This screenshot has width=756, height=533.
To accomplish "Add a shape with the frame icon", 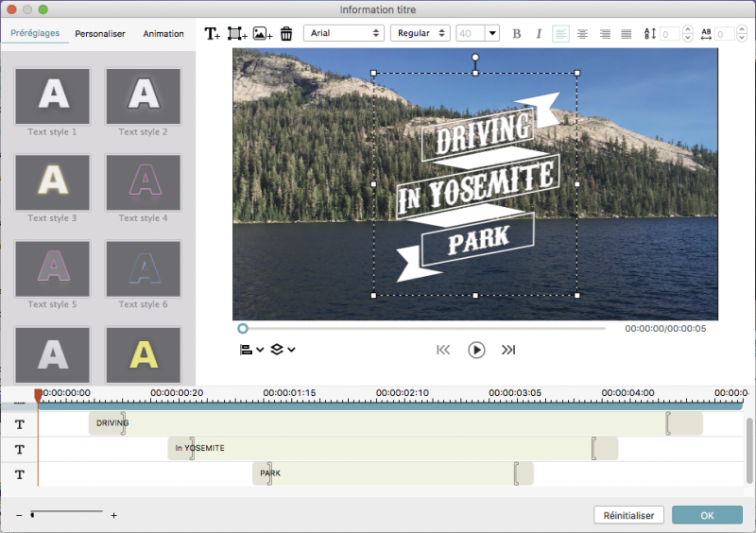I will tap(237, 33).
